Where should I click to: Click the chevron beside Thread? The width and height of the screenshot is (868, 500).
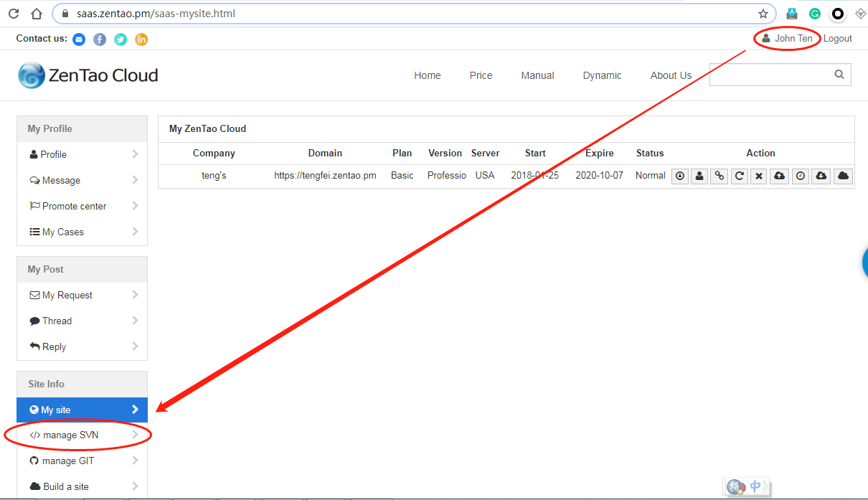(x=135, y=321)
